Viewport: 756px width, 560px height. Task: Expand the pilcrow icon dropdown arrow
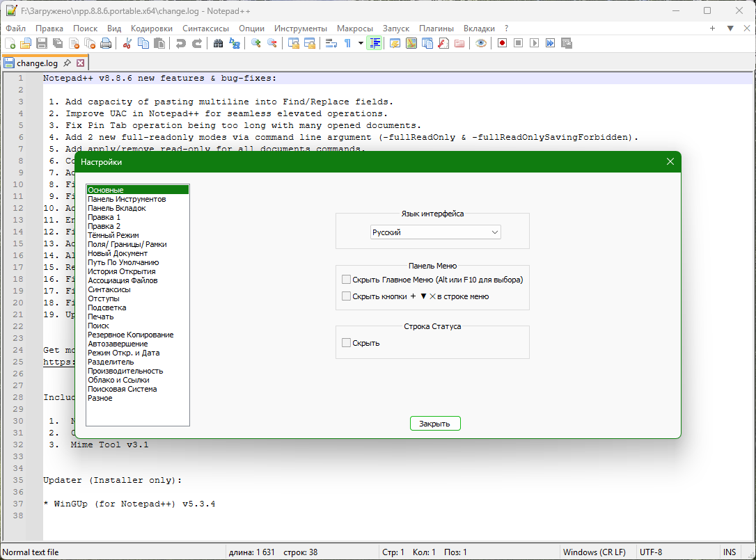point(361,43)
